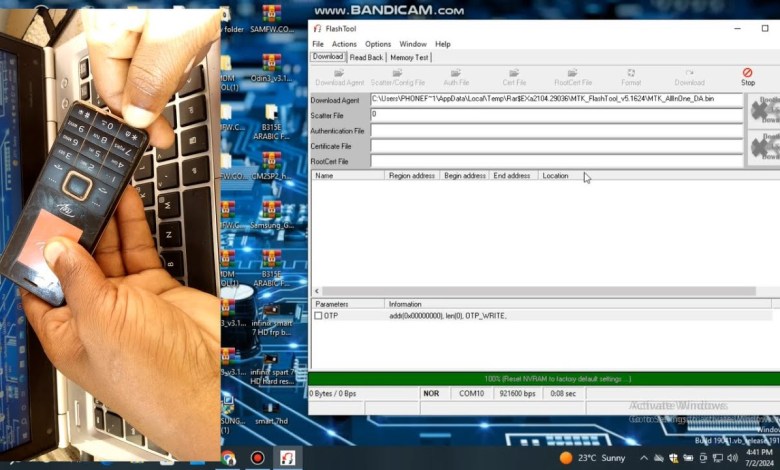Open Chrome from the taskbar
780x470 pixels.
coord(228,458)
